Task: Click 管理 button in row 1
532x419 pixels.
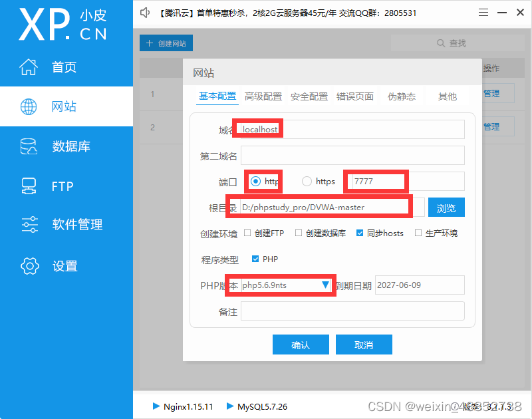Action: tap(491, 93)
